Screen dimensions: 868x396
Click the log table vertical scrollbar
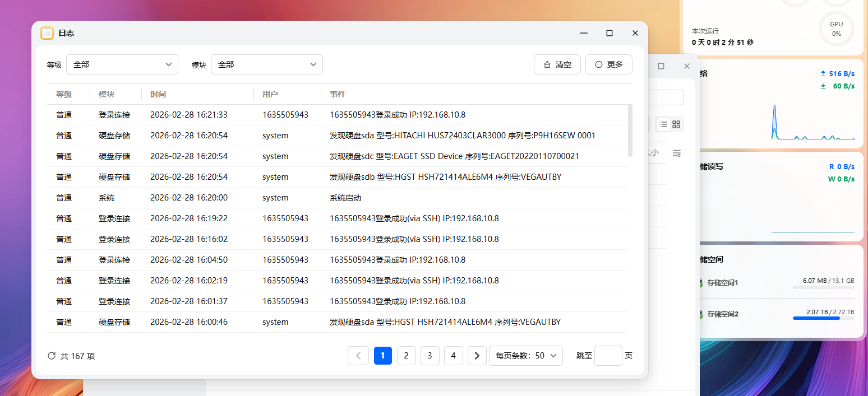(x=630, y=130)
